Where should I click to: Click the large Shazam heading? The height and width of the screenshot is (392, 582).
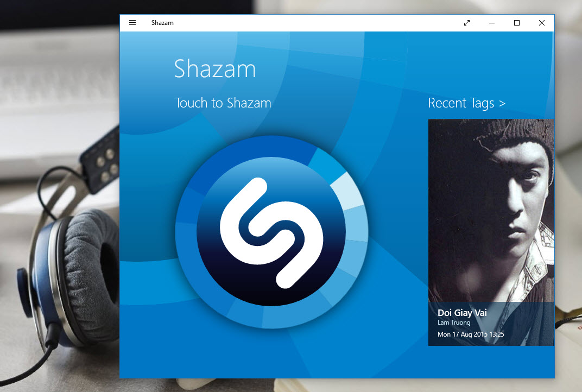point(215,69)
